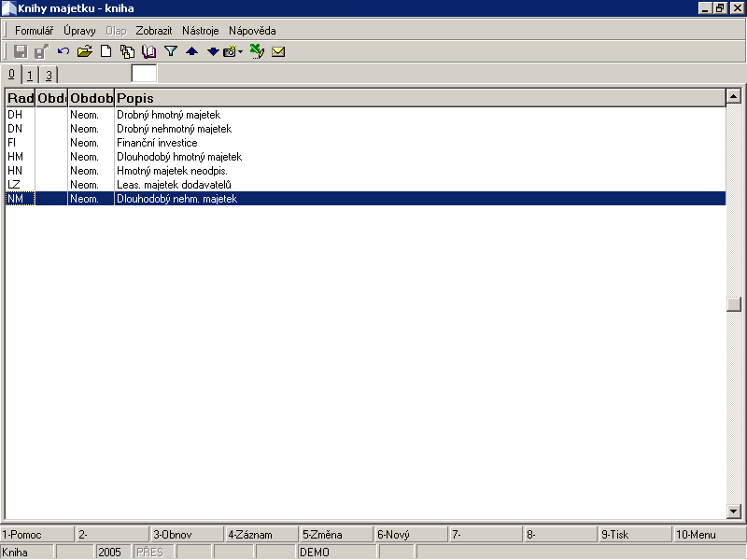The height and width of the screenshot is (560, 747).
Task: Select the 'Hmotný majetek neodpis.' description
Action: pyautogui.click(x=173, y=171)
